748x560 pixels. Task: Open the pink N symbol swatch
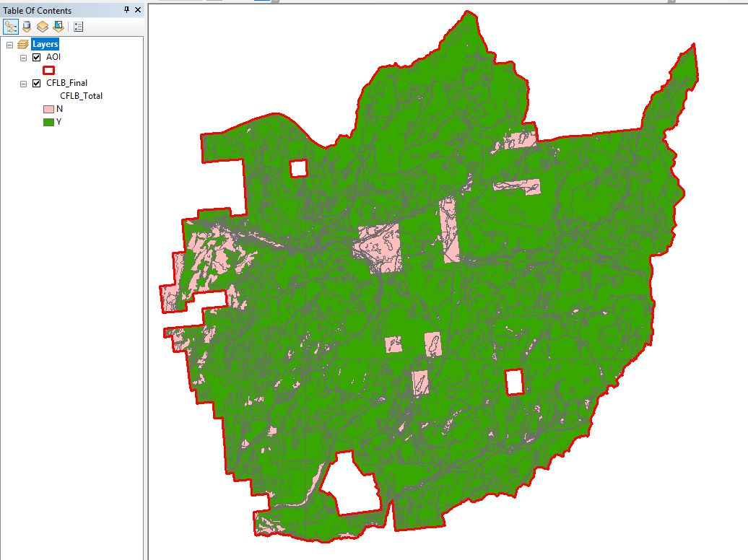tap(48, 109)
